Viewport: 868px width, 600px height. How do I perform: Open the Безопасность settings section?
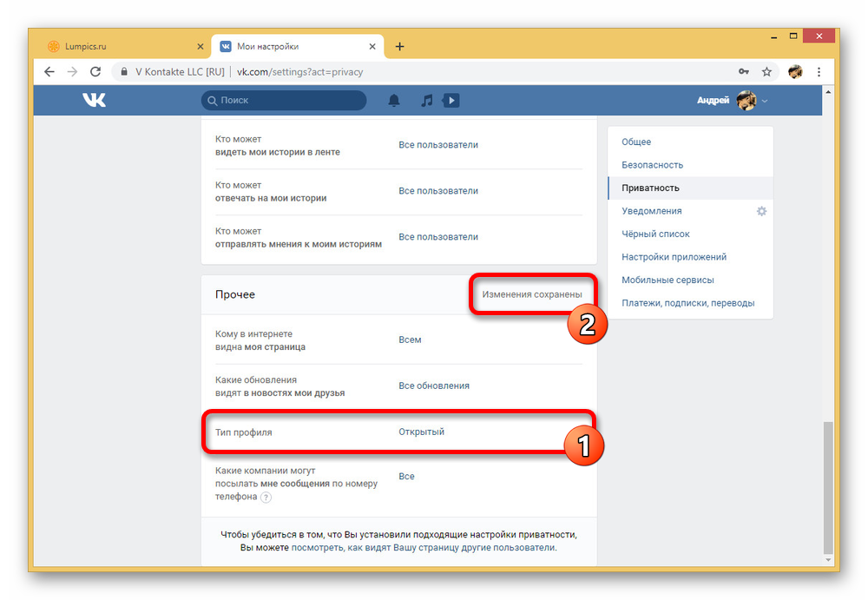[652, 165]
